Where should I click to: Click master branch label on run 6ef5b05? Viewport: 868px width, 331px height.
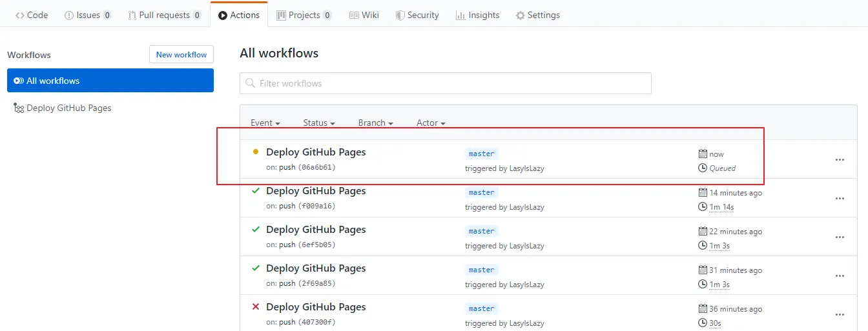[x=482, y=231]
